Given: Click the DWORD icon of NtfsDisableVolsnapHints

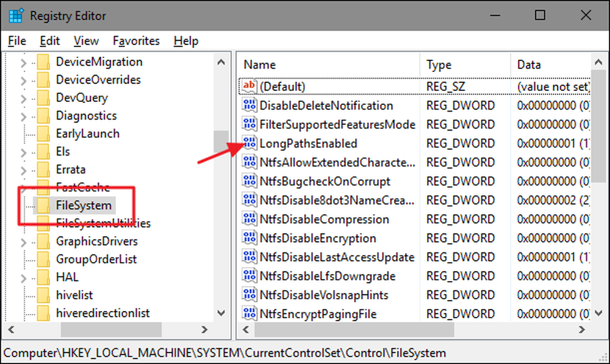Looking at the screenshot, I should coord(249,294).
